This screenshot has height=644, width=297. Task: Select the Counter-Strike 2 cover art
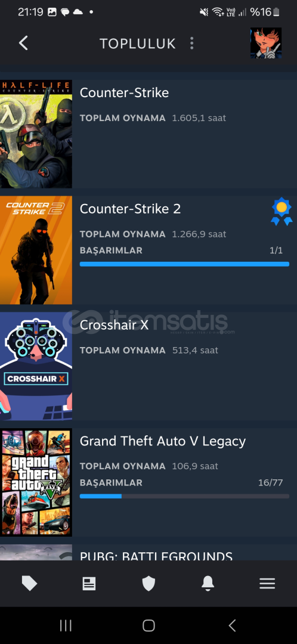(36, 250)
